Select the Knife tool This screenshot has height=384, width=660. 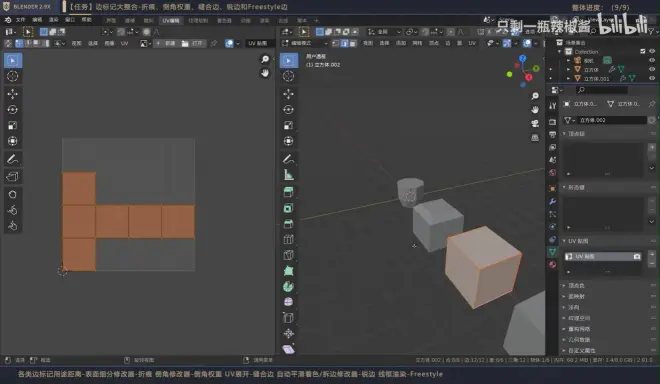click(x=289, y=255)
